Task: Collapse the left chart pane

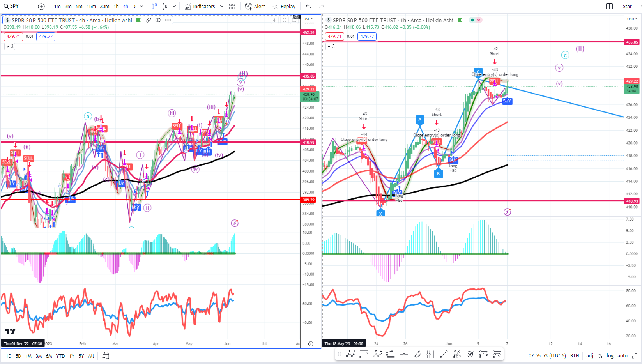Action: click(x=285, y=20)
